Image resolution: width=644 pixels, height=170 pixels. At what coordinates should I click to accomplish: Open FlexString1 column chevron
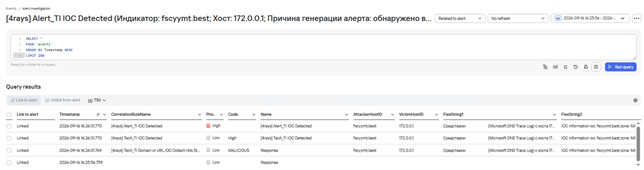554,115
